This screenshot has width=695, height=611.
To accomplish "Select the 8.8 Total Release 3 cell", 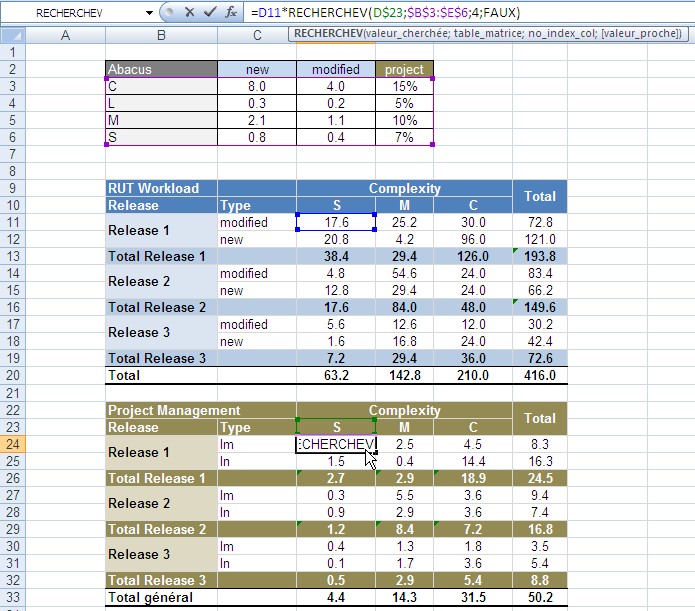I will 540,580.
